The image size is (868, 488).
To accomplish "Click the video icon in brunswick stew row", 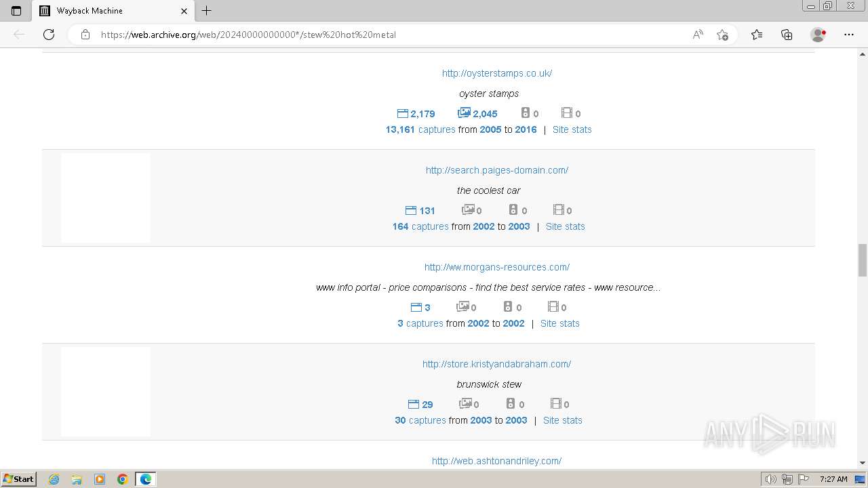I will pyautogui.click(x=556, y=404).
